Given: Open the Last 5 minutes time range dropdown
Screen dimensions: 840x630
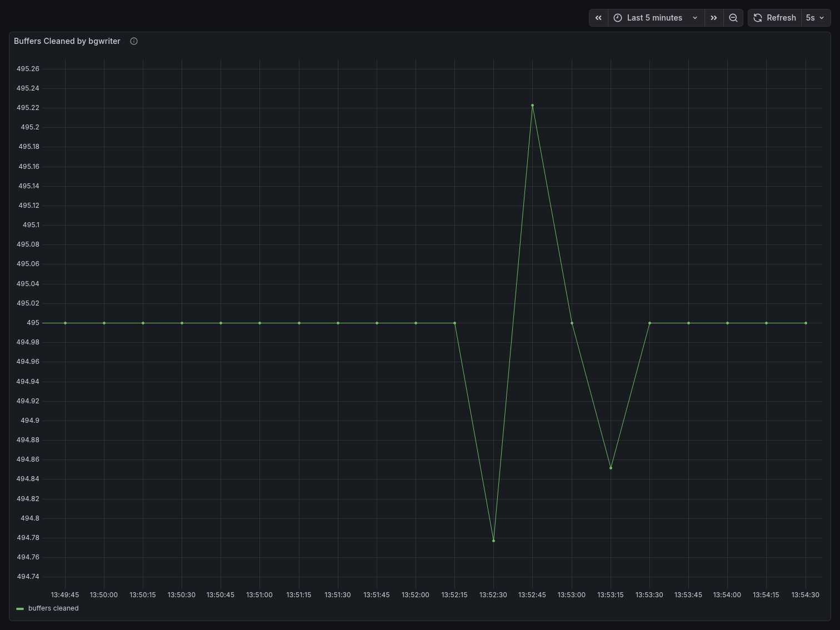Looking at the screenshot, I should click(x=654, y=17).
